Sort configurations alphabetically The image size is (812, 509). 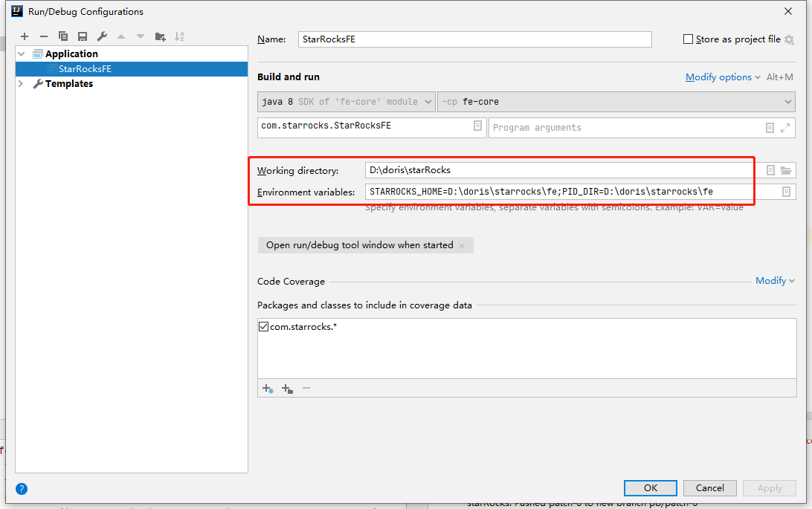click(x=179, y=36)
